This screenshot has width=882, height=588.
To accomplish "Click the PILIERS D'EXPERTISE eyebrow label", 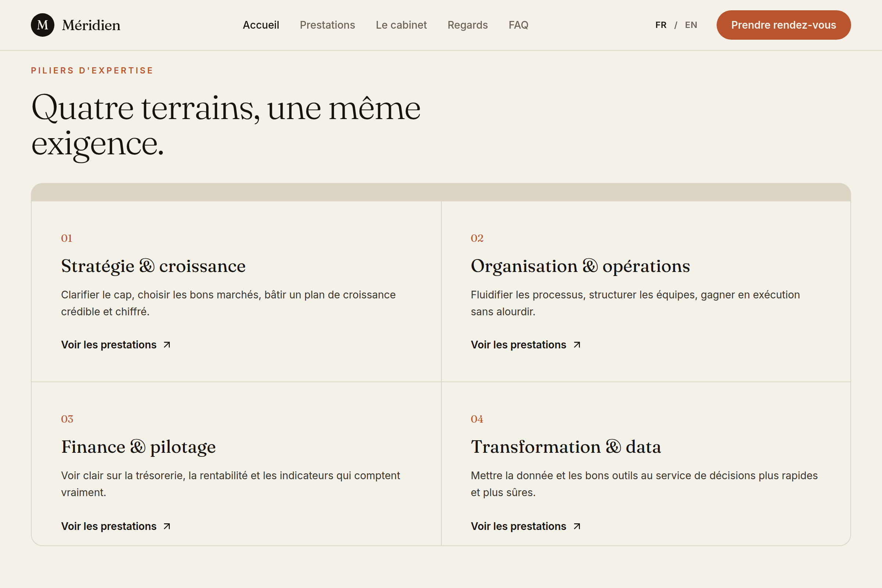I will coord(92,71).
